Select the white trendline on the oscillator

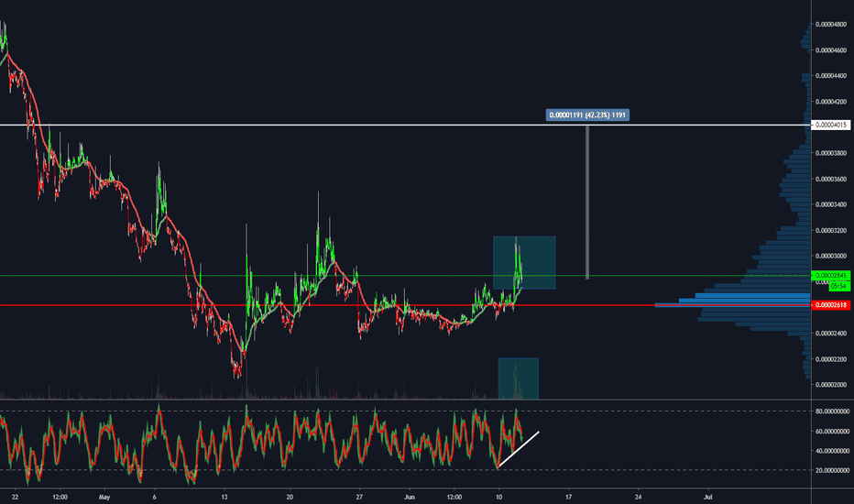click(519, 450)
